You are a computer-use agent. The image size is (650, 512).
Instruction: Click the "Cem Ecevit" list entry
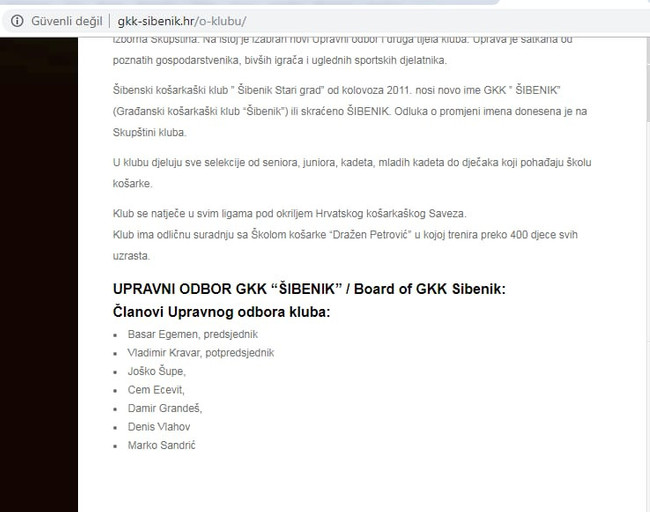coord(156,389)
